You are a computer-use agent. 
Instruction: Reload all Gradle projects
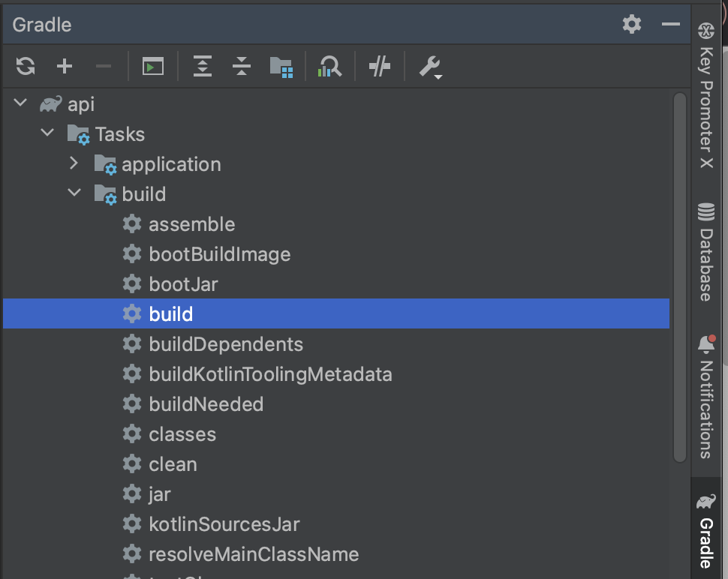26,66
